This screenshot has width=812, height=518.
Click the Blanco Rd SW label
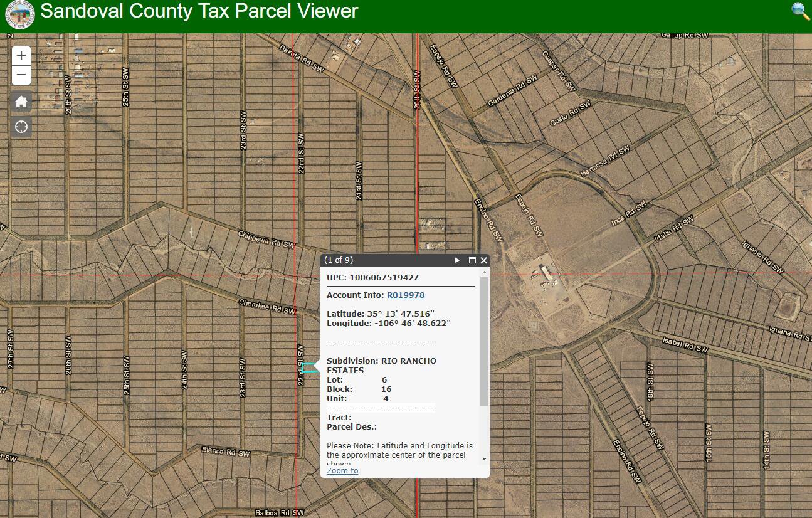point(226,452)
